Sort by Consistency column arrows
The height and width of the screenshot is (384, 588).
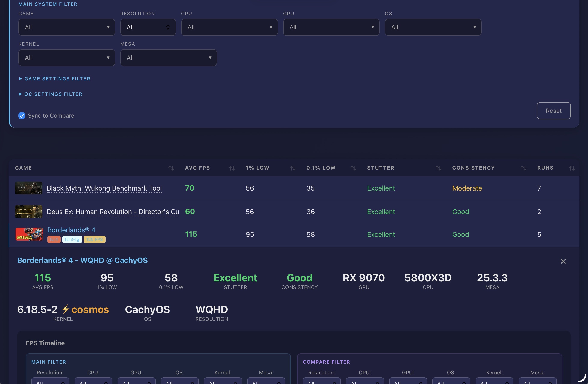523,168
